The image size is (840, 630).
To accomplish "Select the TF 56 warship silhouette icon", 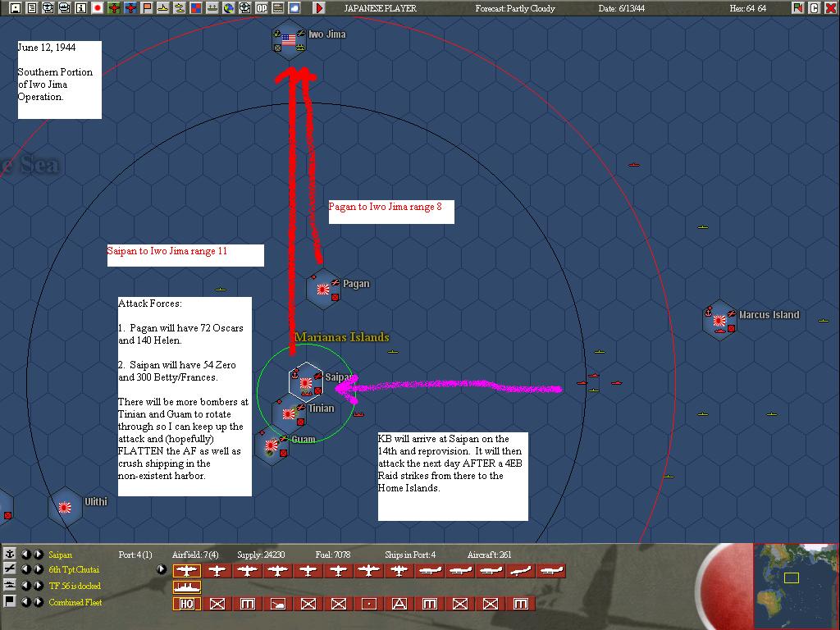I will tap(186, 587).
